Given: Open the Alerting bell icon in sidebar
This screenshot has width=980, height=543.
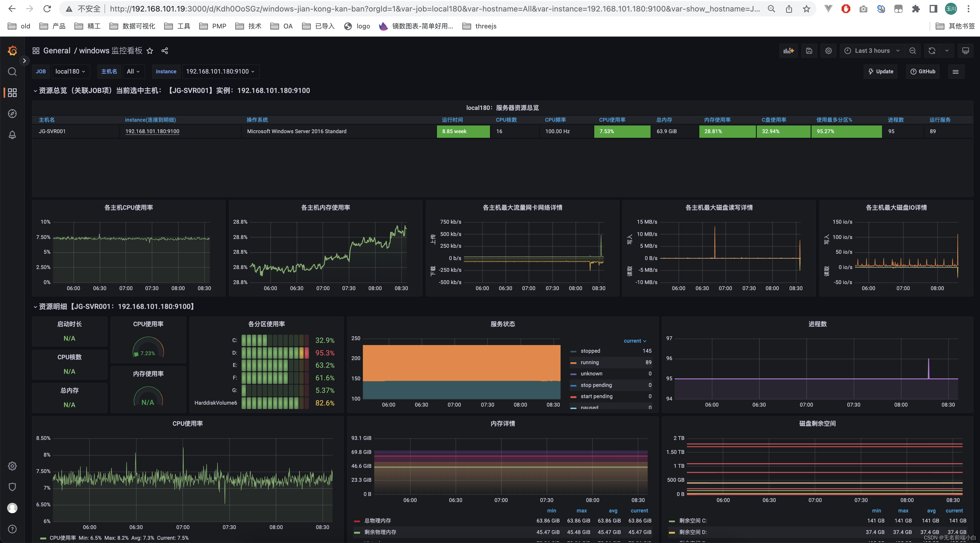Looking at the screenshot, I should coord(12,135).
